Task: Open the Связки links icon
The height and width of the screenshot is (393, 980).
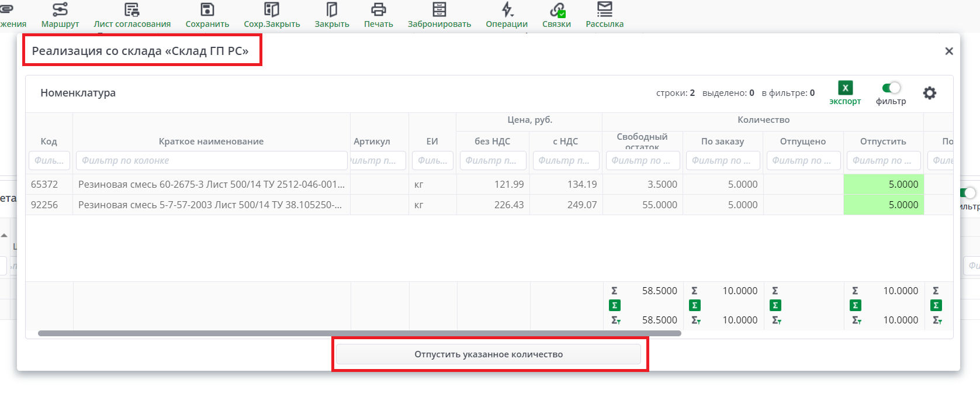Action: pos(556,10)
